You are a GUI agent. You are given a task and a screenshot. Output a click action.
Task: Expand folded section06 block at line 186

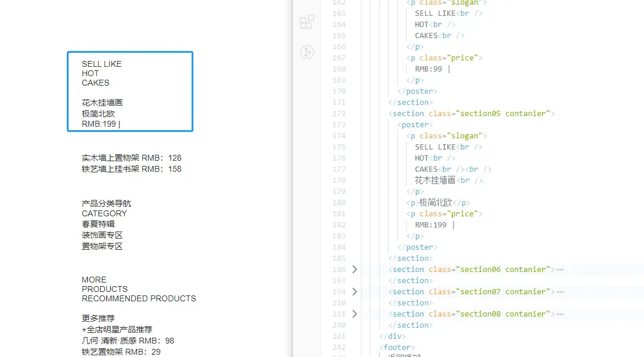(355, 270)
